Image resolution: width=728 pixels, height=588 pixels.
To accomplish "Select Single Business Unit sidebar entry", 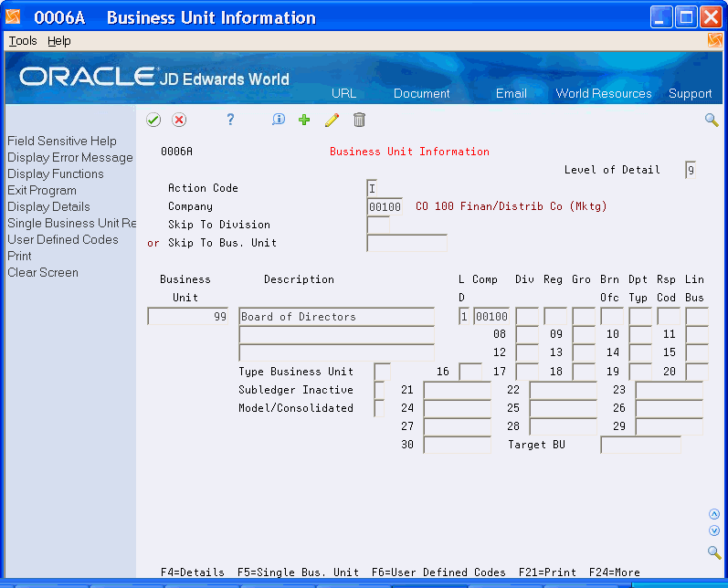I will (x=71, y=223).
